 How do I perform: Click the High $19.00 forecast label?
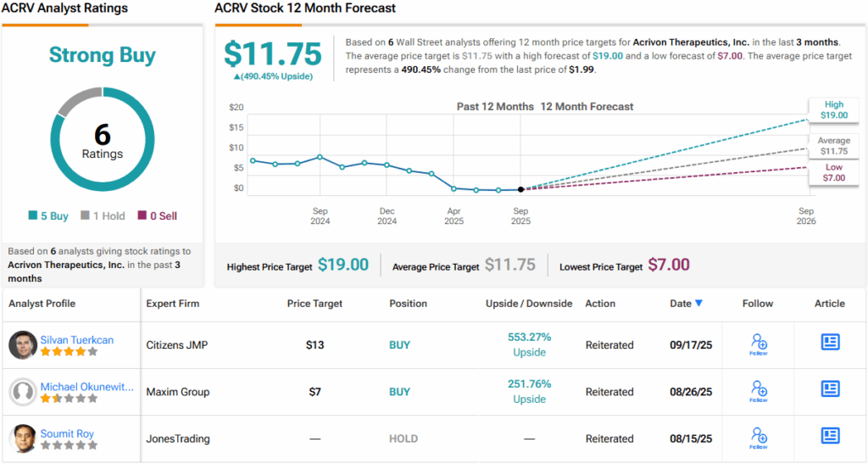click(834, 109)
